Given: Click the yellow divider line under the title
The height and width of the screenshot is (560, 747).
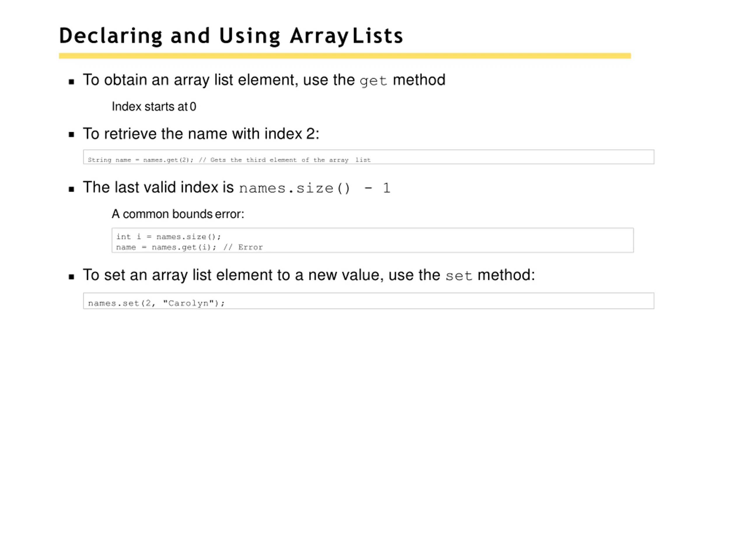Looking at the screenshot, I should [345, 56].
